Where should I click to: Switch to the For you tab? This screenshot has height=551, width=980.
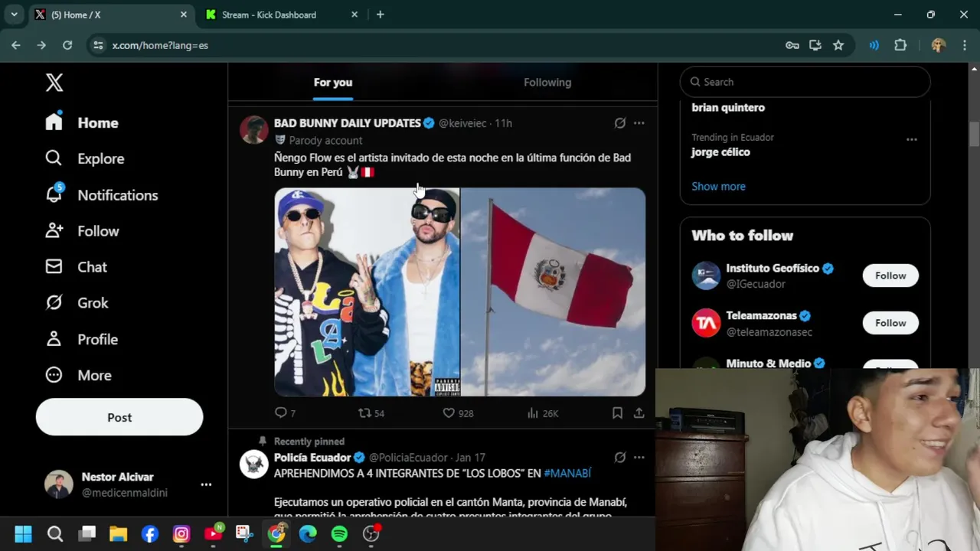333,83
